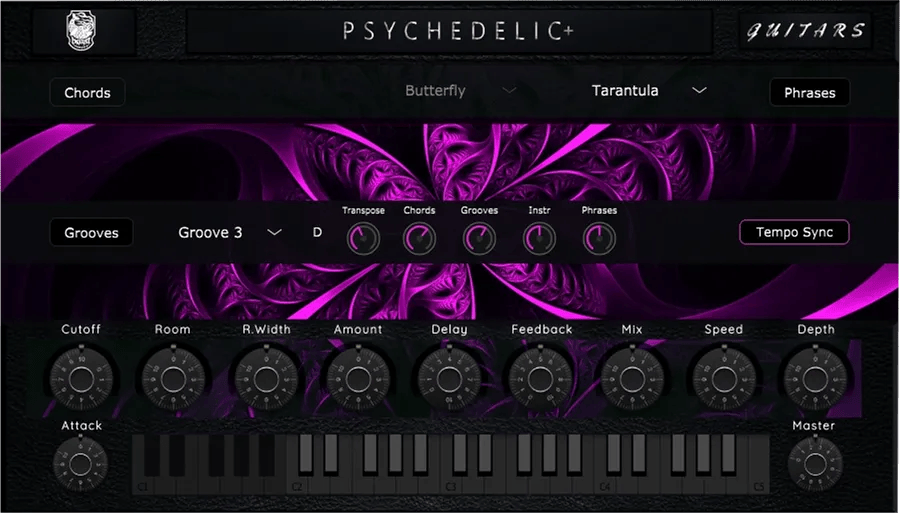This screenshot has height=513, width=900.
Task: Click the Grooves volume knob
Action: (479, 238)
